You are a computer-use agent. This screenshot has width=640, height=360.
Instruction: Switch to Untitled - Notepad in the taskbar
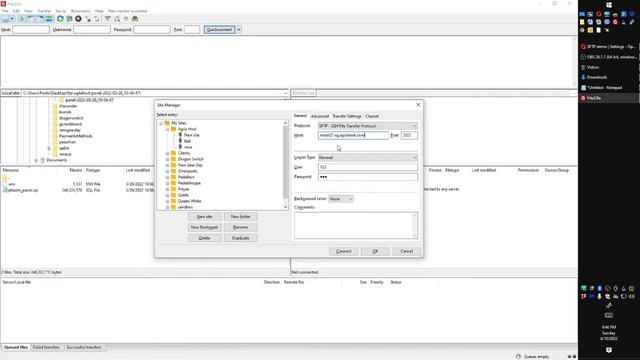609,88
